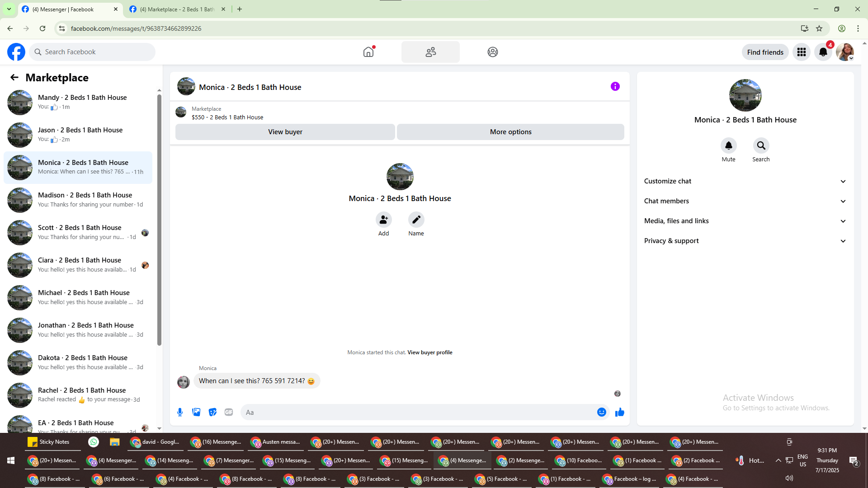Focus the Search Facebook field
This screenshot has width=868, height=488.
click(92, 52)
